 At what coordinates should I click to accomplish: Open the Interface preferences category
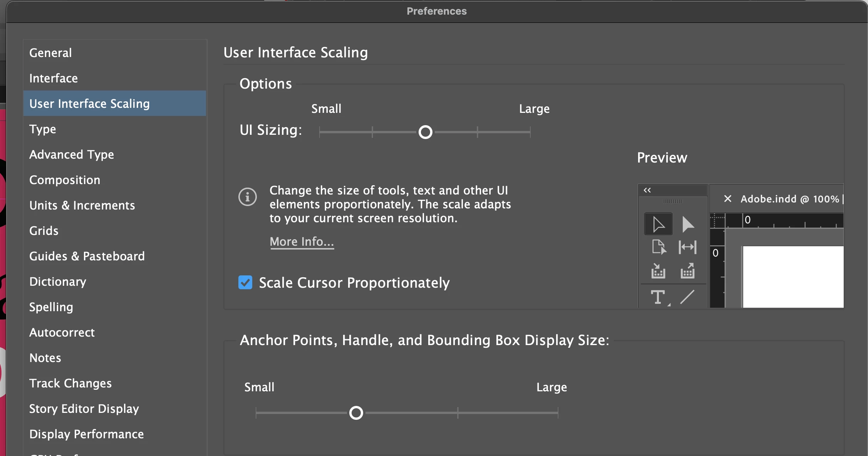coord(54,78)
